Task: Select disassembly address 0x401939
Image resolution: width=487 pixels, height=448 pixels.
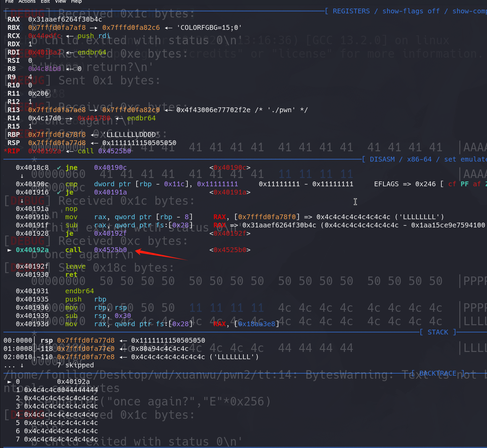Action: [32, 316]
